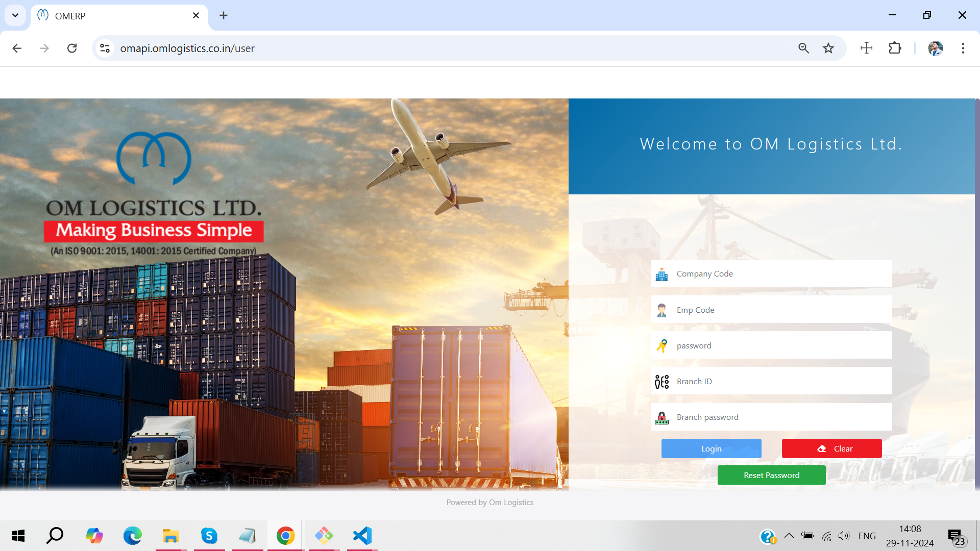The image size is (980, 551).
Task: Click the Emp Code person icon
Action: click(661, 310)
